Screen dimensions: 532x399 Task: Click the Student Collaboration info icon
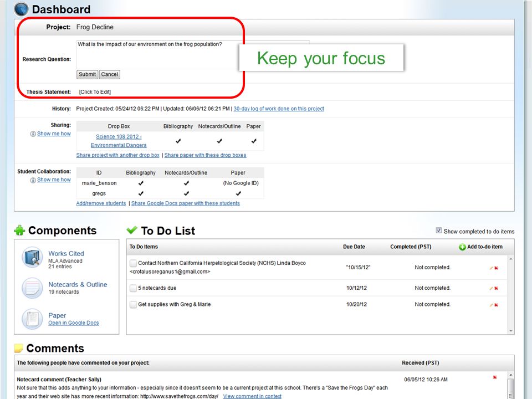point(33,180)
